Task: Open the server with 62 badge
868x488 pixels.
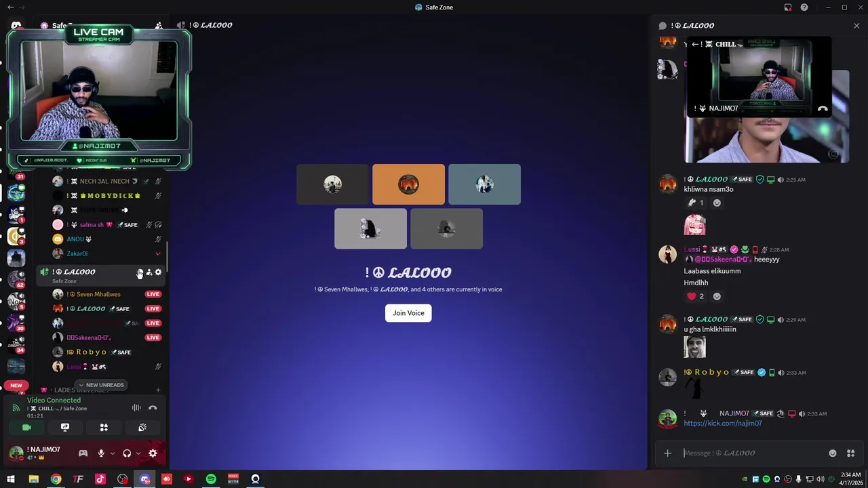Action: click(16, 279)
